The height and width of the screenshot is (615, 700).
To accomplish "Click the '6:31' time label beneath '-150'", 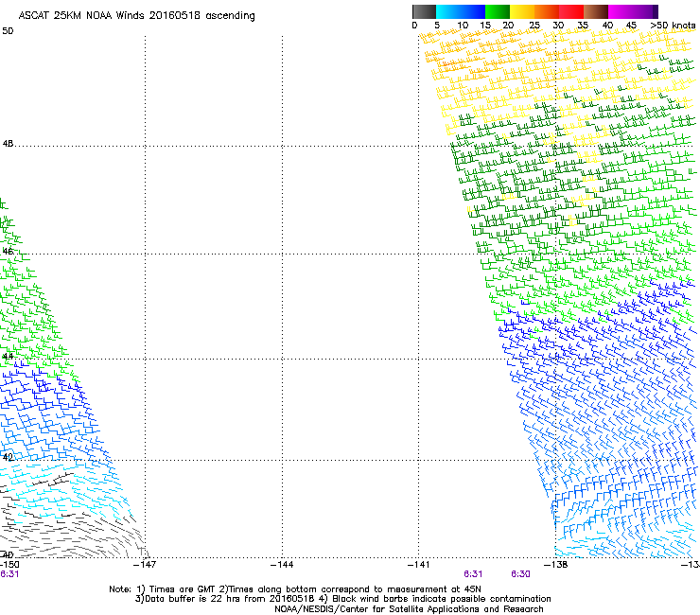I will (9, 574).
